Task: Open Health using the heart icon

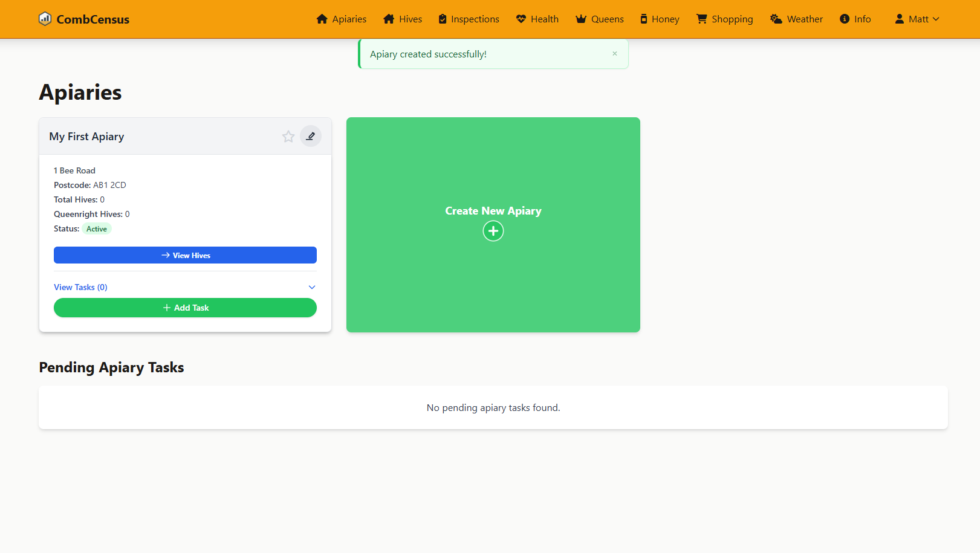Action: [521, 19]
